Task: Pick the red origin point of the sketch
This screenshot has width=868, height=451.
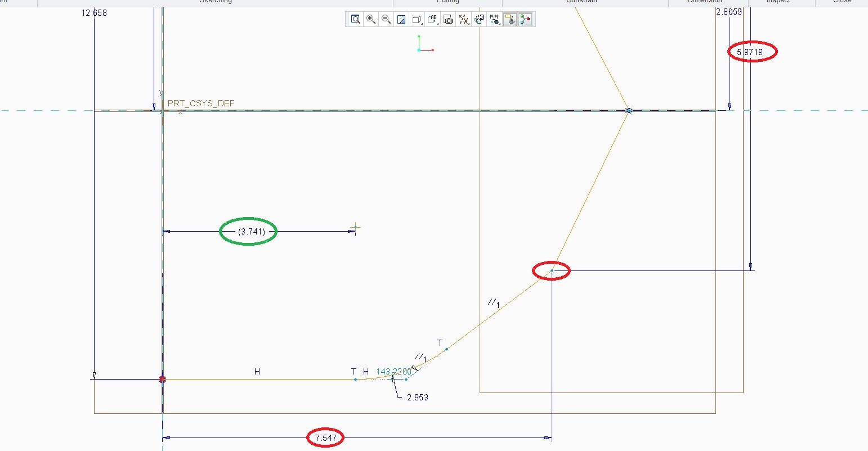Action: (163, 380)
